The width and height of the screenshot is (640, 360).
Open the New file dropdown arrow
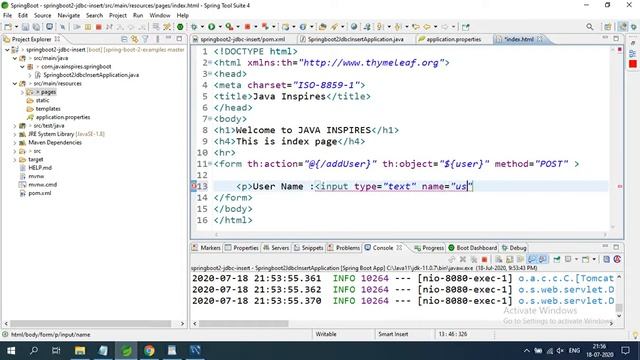tap(16, 27)
